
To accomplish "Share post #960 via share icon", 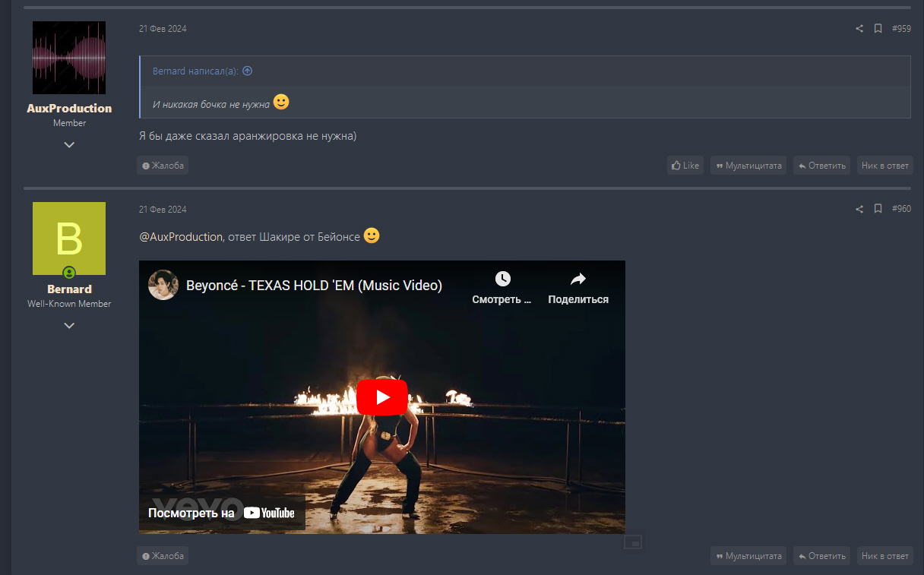I will (x=859, y=209).
